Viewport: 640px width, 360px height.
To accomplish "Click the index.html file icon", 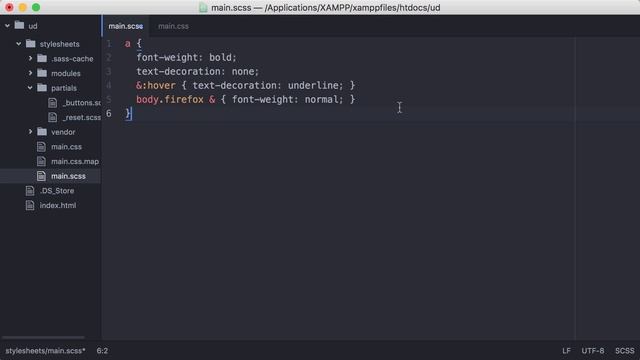I will pos(30,205).
